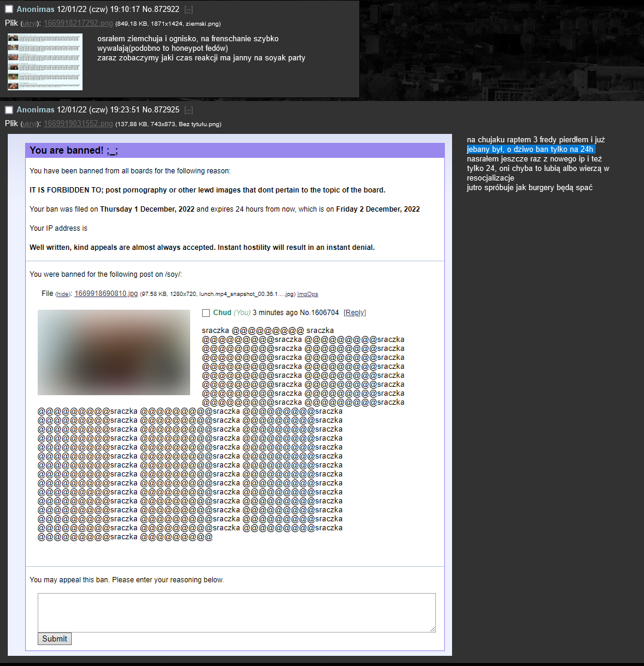Open the ImgOps link
644x666 pixels.
click(x=307, y=294)
